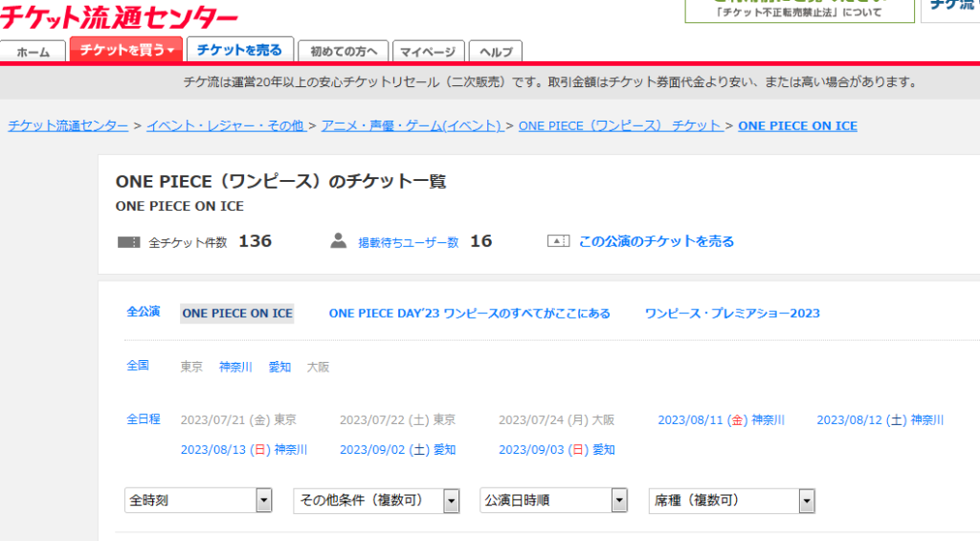The height and width of the screenshot is (541, 980).
Task: Click the この公演のチケットを売る link
Action: point(657,241)
